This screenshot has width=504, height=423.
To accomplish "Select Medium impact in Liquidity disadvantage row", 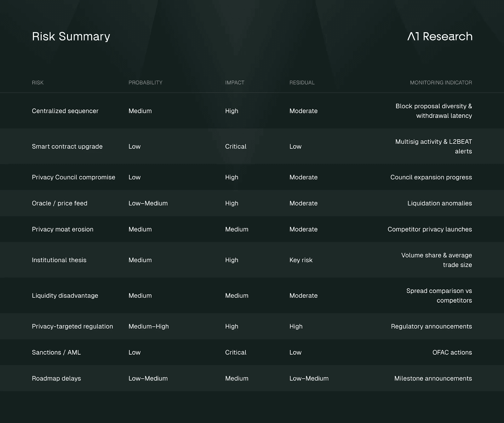I will [x=237, y=296].
